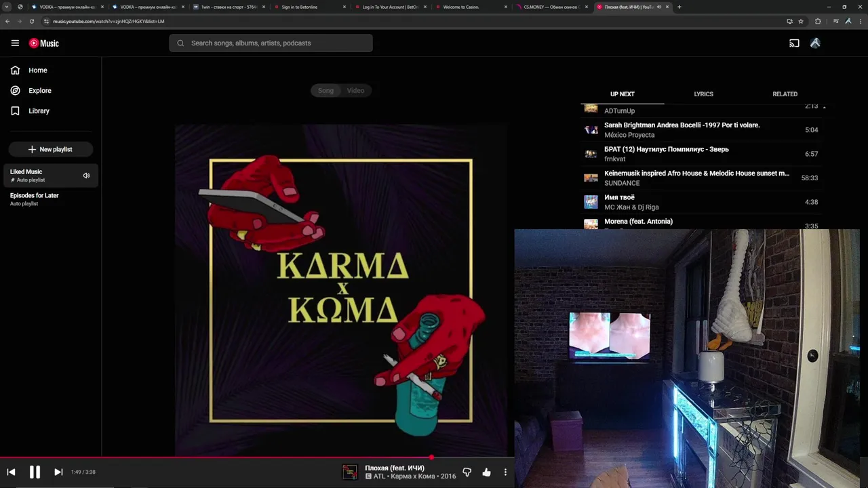Click the БРАТ (12) track thumbnail
This screenshot has width=868, height=488.
[x=591, y=154]
